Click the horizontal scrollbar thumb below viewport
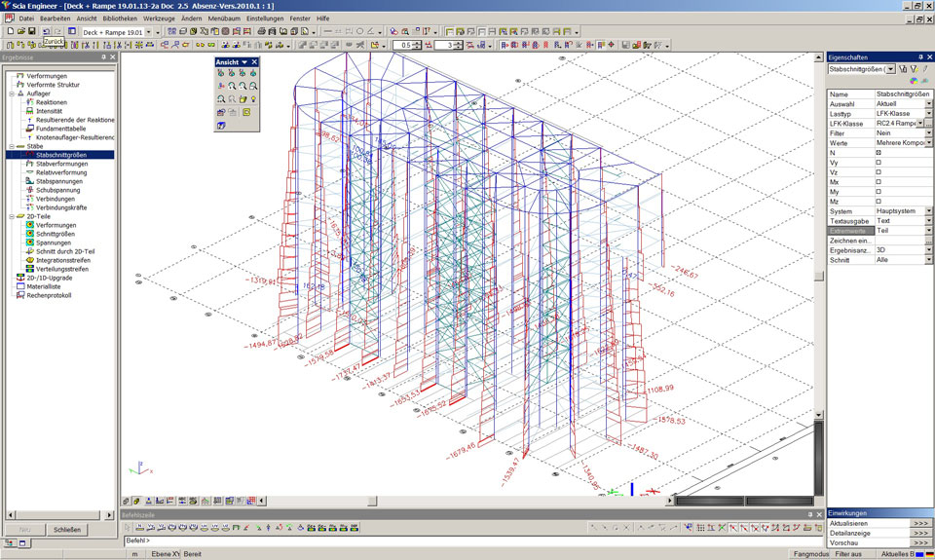Image resolution: width=935 pixels, height=560 pixels. tap(372, 502)
